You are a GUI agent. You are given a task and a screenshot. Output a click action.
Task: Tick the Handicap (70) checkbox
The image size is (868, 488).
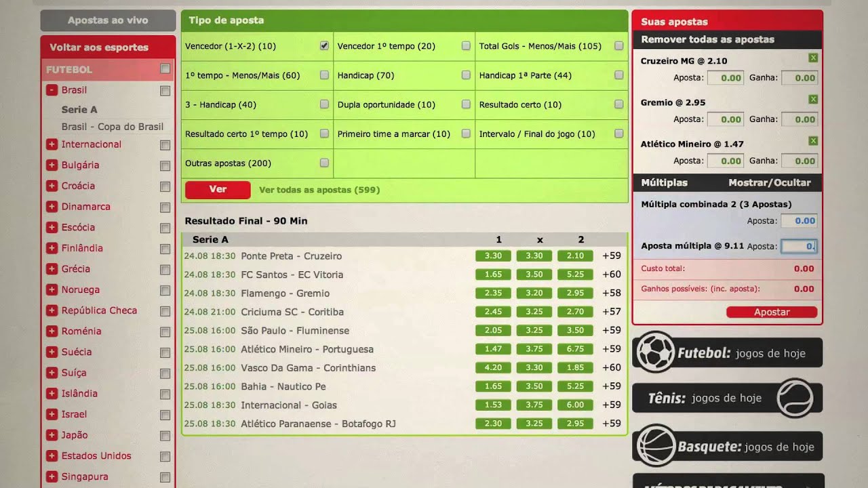(x=466, y=75)
